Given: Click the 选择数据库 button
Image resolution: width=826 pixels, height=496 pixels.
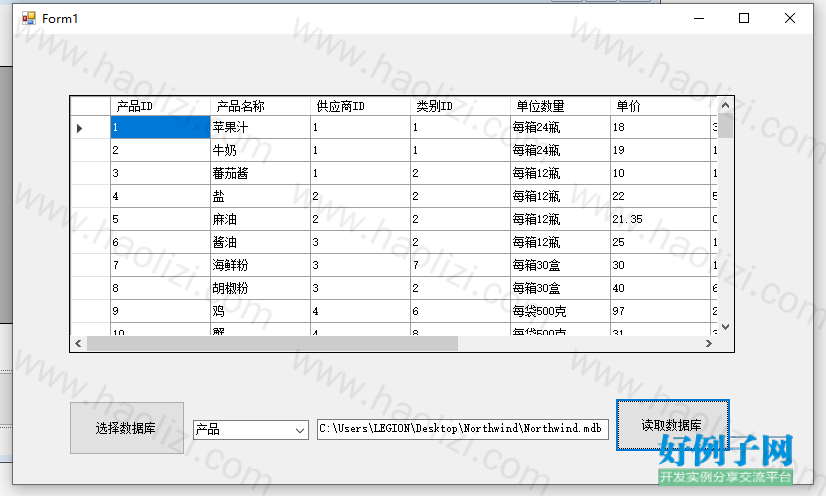Looking at the screenshot, I should (x=127, y=428).
